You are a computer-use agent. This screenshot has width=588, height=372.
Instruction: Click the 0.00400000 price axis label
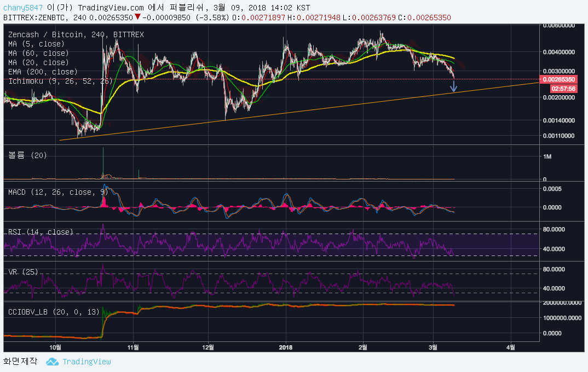coord(559,52)
